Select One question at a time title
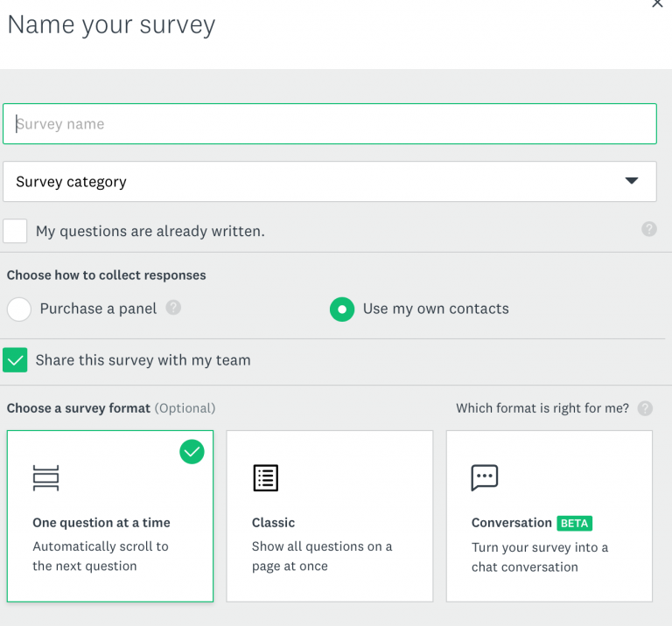Viewport: 672px width, 626px height. (101, 522)
